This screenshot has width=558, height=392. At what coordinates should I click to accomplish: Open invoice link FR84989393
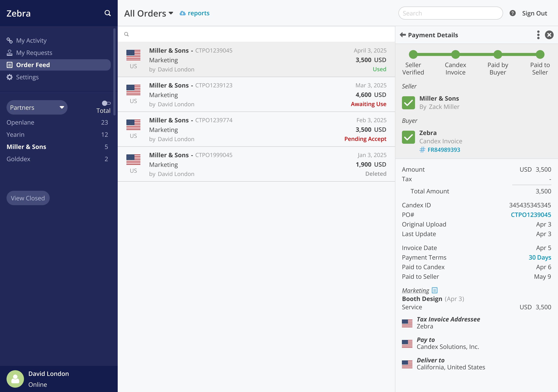point(444,150)
